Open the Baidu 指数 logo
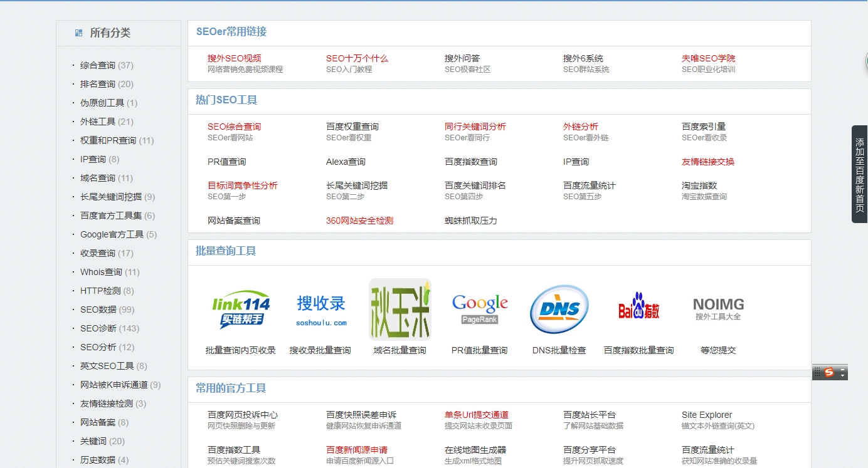Screen dimensions: 868x468 (x=639, y=306)
